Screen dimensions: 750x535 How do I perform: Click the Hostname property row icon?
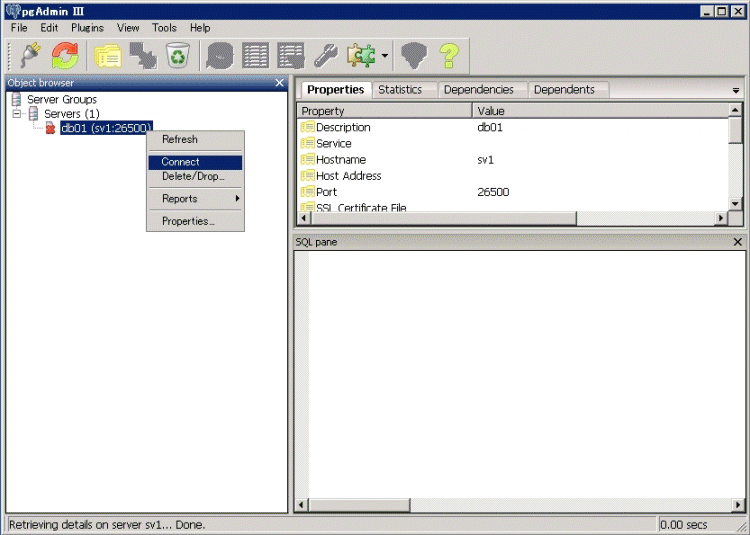point(308,160)
